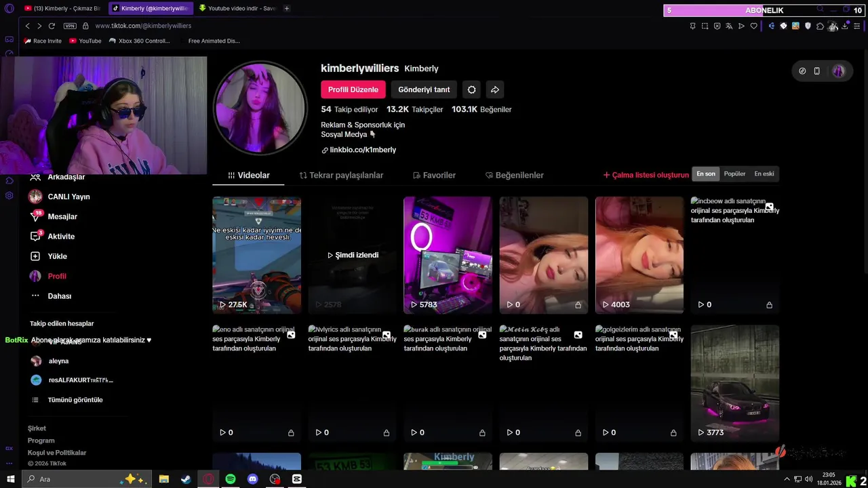The height and width of the screenshot is (488, 868).
Task: Open site security padlock info
Action: tap(85, 26)
